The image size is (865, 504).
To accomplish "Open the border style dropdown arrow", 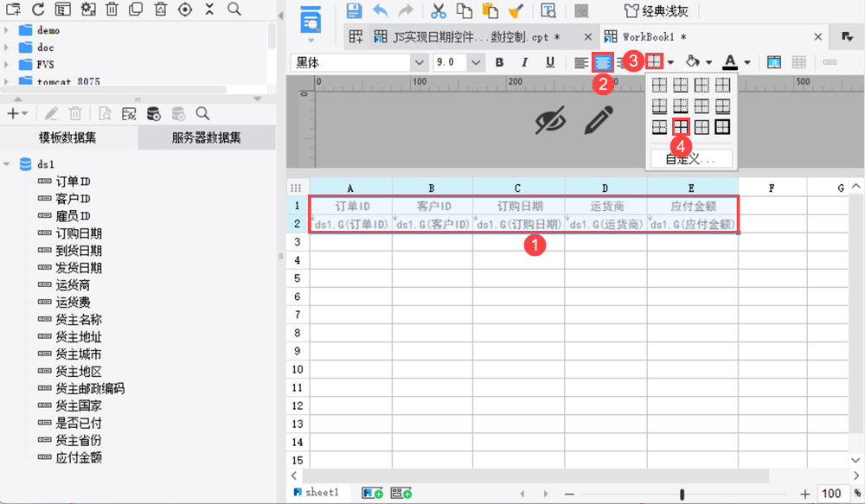I will click(670, 62).
